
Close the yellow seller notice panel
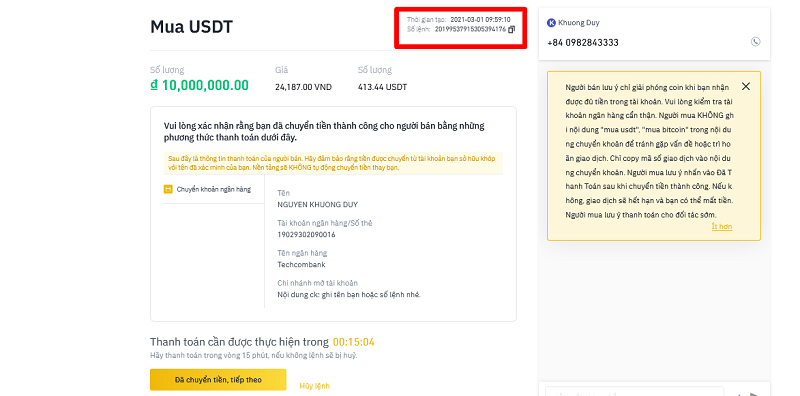746,86
